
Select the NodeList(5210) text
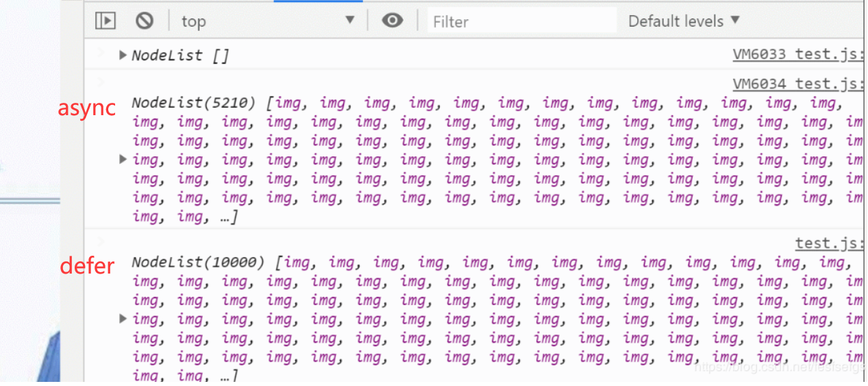click(x=194, y=103)
